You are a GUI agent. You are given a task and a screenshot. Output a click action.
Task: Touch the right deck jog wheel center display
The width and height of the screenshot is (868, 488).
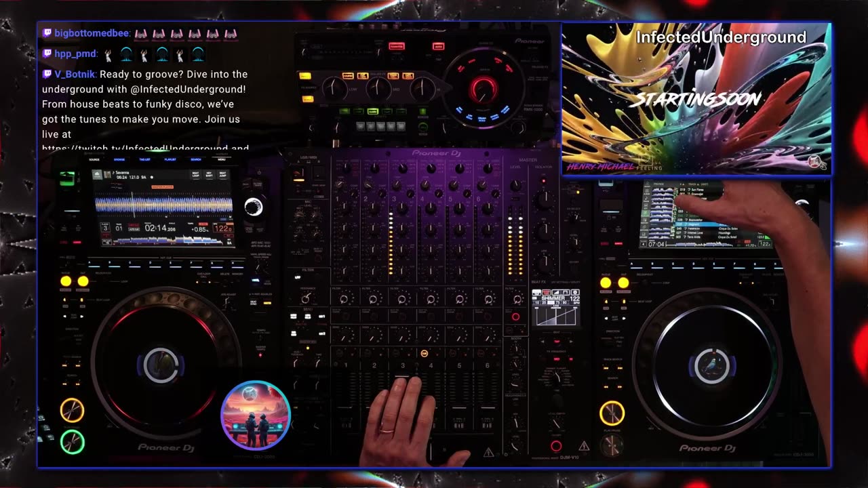(712, 366)
